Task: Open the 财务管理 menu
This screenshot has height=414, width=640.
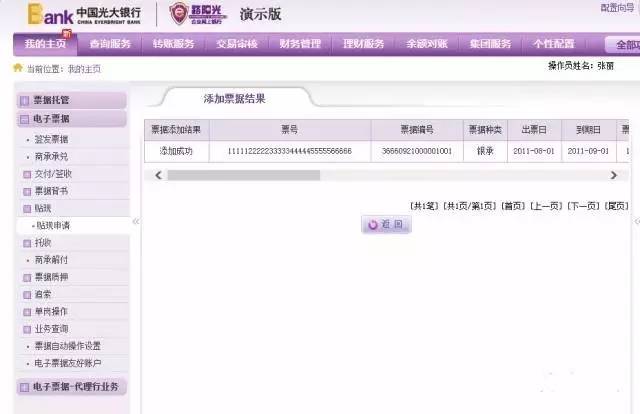Action: (300, 44)
